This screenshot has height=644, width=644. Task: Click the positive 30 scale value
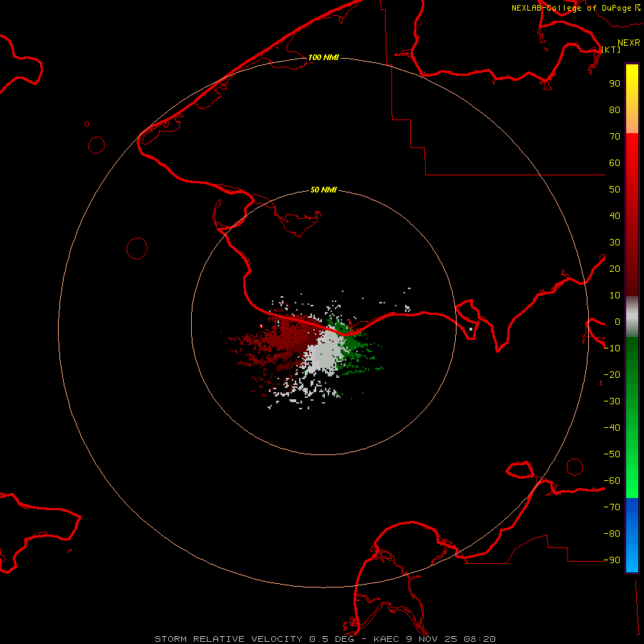pos(615,243)
